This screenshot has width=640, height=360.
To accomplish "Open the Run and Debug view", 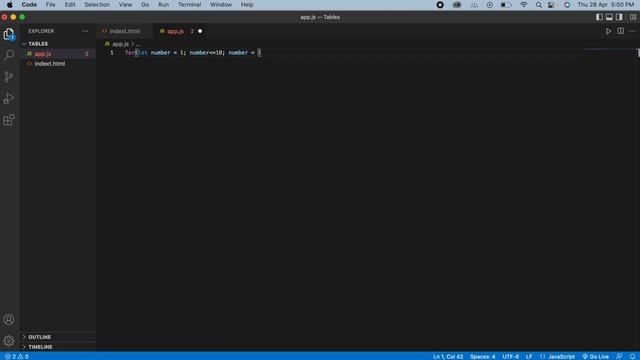I will [9, 98].
